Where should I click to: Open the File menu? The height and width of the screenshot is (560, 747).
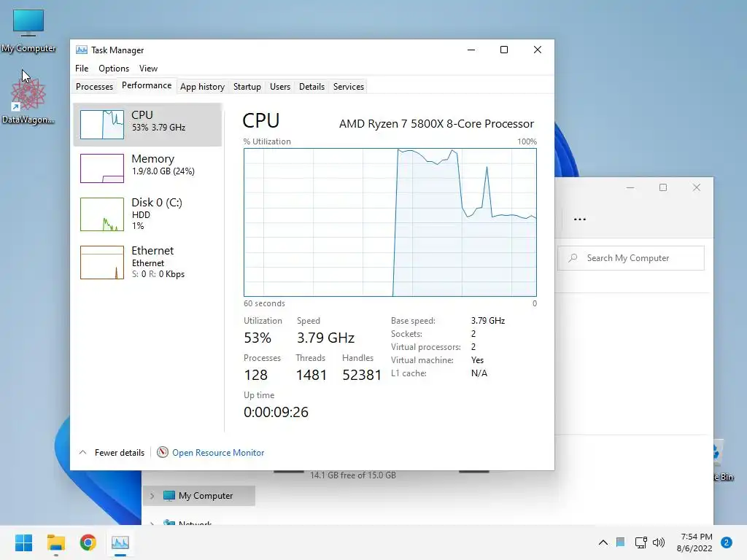(x=82, y=69)
